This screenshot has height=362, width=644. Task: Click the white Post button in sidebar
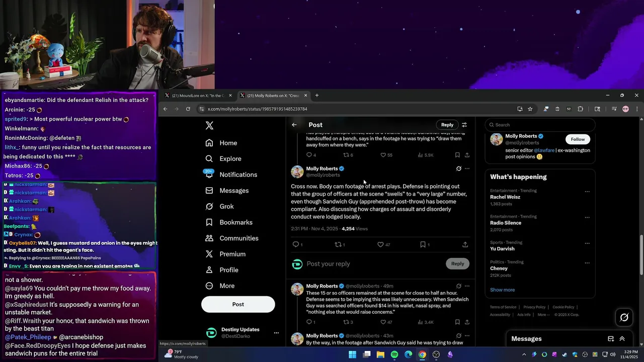click(238, 304)
